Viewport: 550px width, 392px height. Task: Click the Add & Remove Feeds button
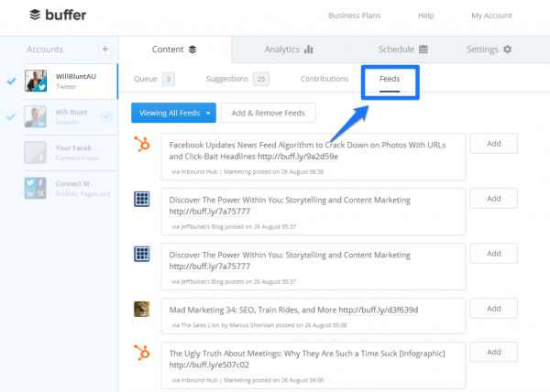pos(269,113)
